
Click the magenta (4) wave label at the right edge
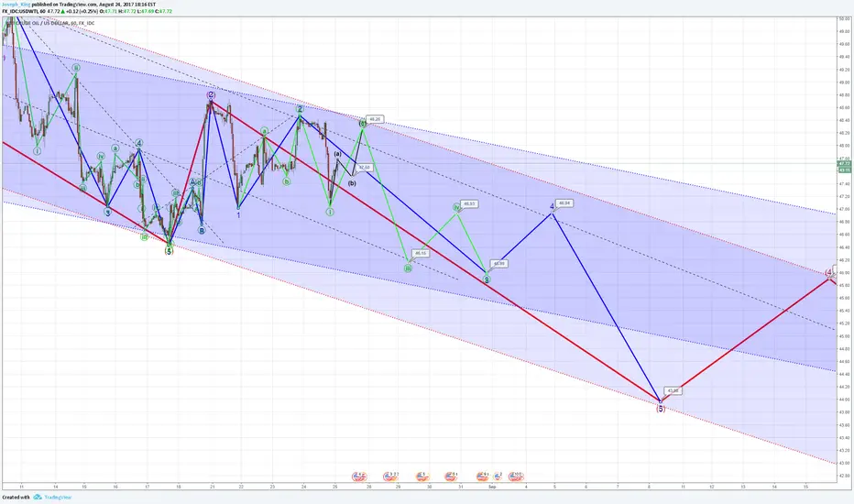(x=829, y=272)
